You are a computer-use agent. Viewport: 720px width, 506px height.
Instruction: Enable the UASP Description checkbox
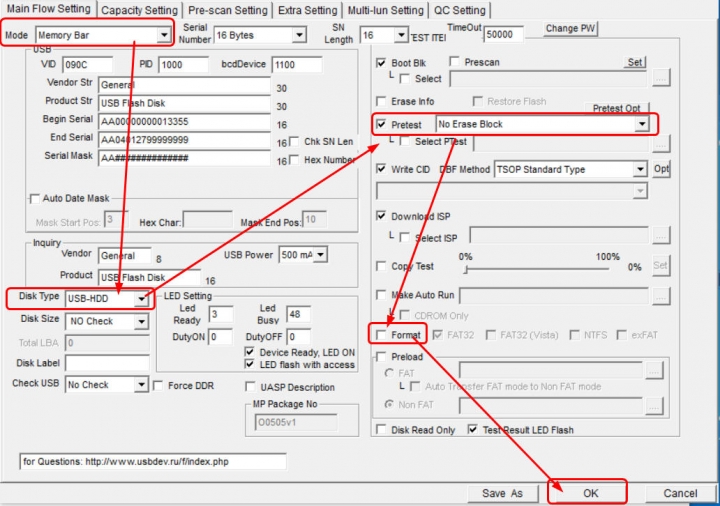[x=250, y=387]
